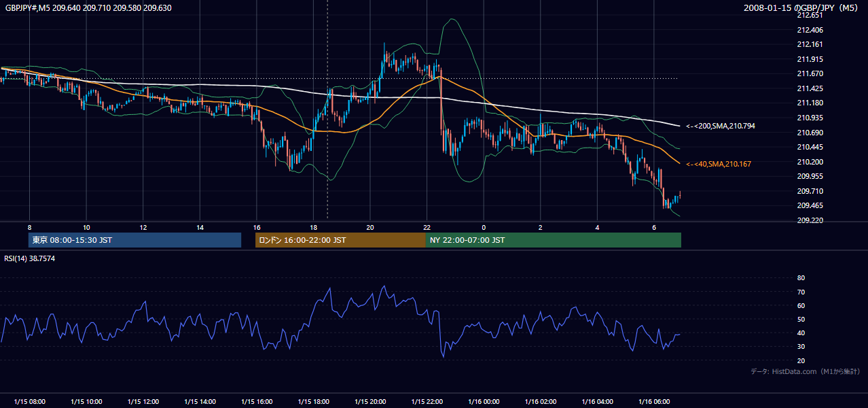Screen dimensions: 868x408
Task: Click the 209.955 price axis label
Action: coord(810,176)
